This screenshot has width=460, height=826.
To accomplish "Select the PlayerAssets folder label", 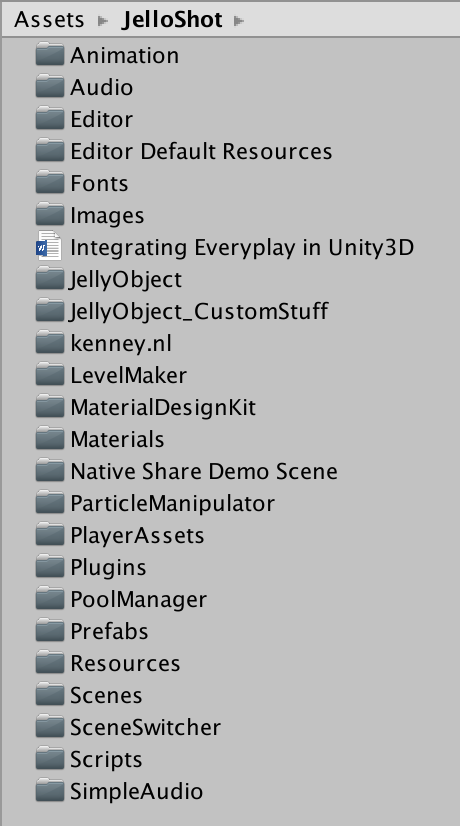I will 137,536.
